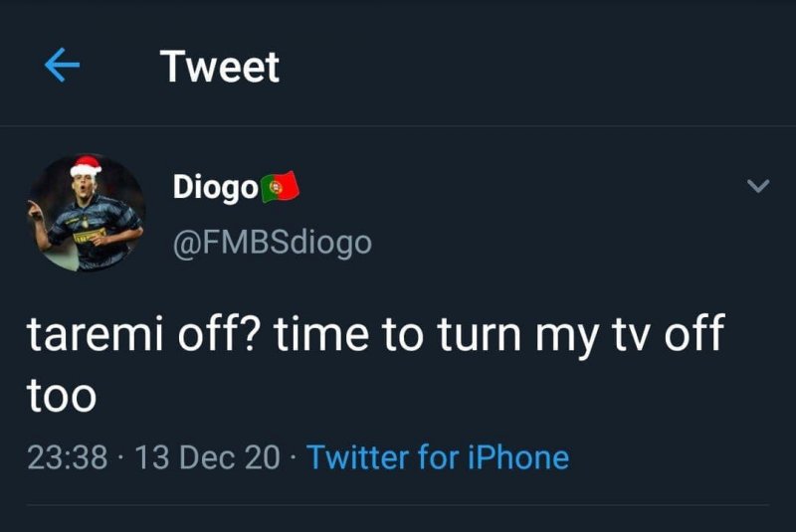Click the Portugal flag emoji
796x532 pixels.
tap(280, 186)
